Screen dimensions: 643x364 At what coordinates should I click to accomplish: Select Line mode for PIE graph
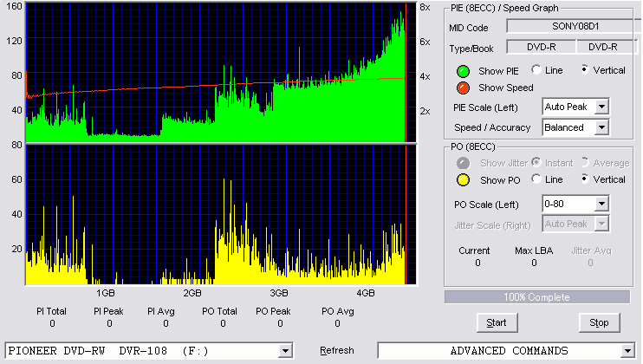click(x=536, y=69)
